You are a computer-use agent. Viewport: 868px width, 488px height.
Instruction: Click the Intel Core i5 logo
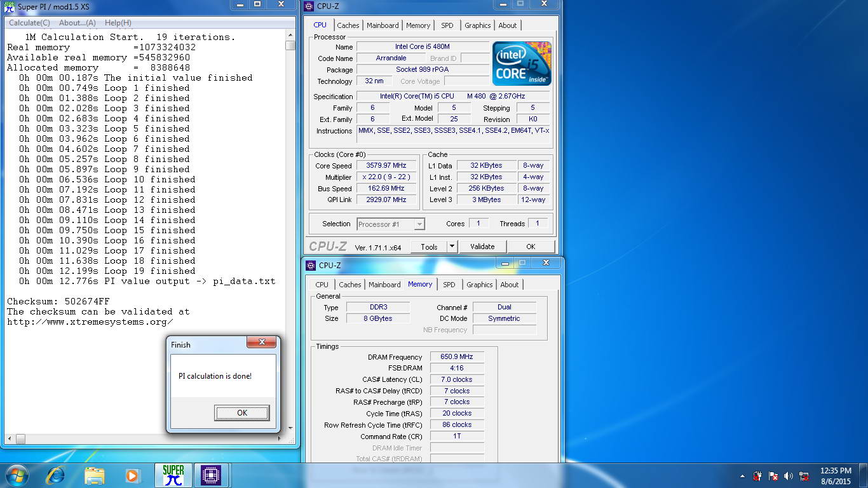pyautogui.click(x=522, y=64)
